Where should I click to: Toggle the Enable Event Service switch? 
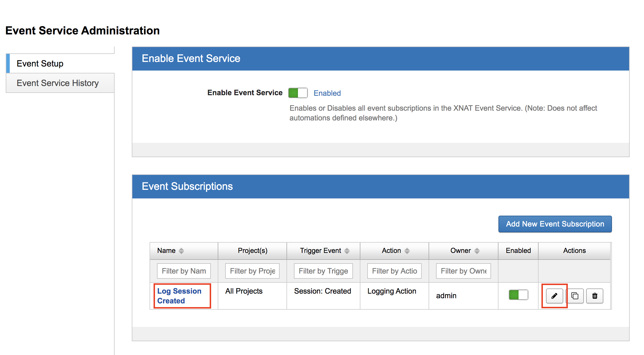click(298, 93)
